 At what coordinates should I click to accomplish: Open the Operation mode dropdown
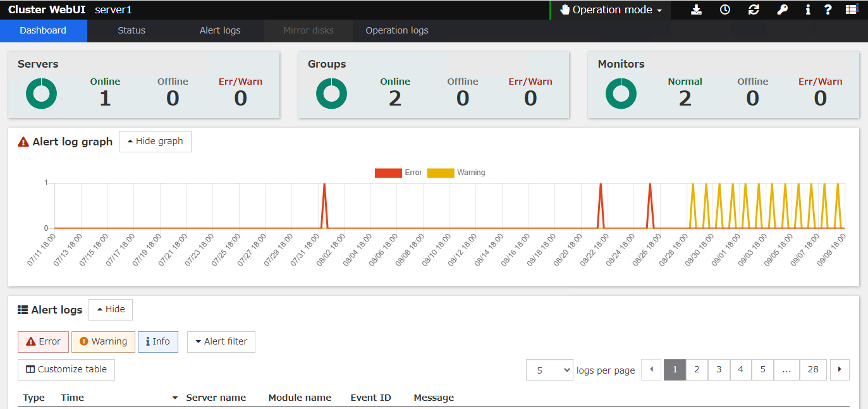(611, 9)
